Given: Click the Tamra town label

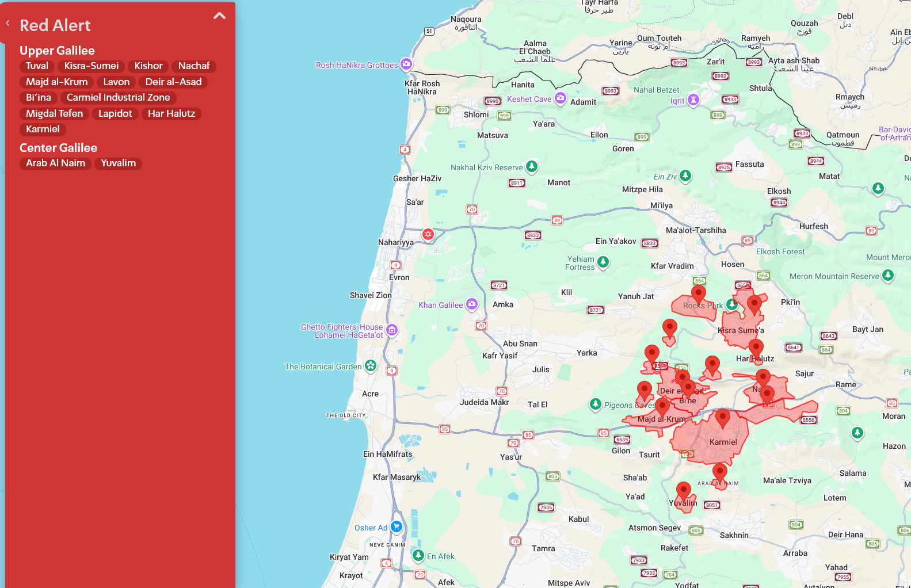Looking at the screenshot, I should (x=543, y=549).
